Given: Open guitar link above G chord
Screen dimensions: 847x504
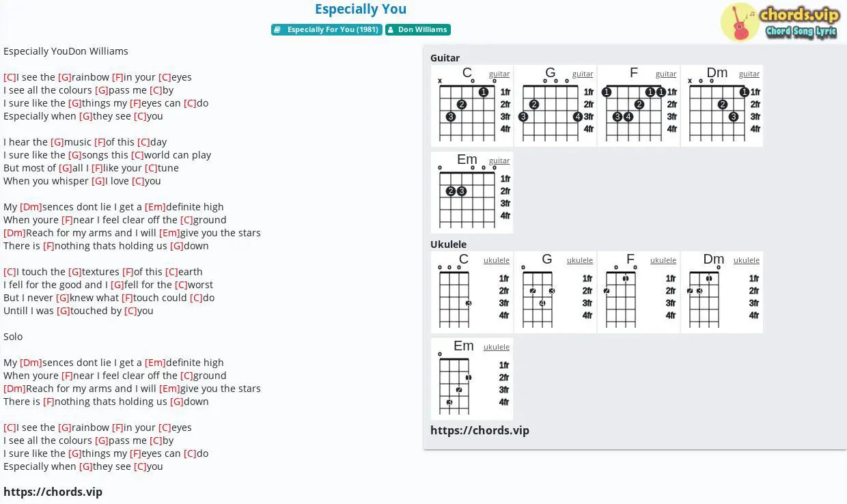Looking at the screenshot, I should [x=583, y=74].
